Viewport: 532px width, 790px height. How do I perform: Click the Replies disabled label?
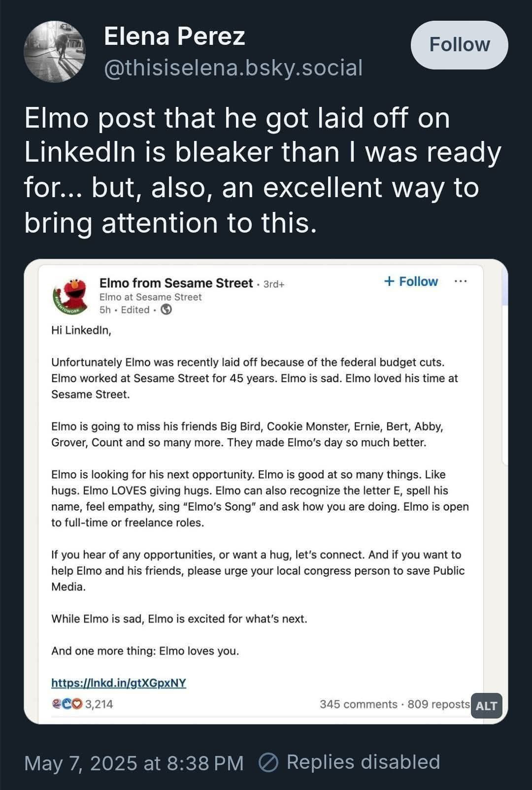(363, 762)
